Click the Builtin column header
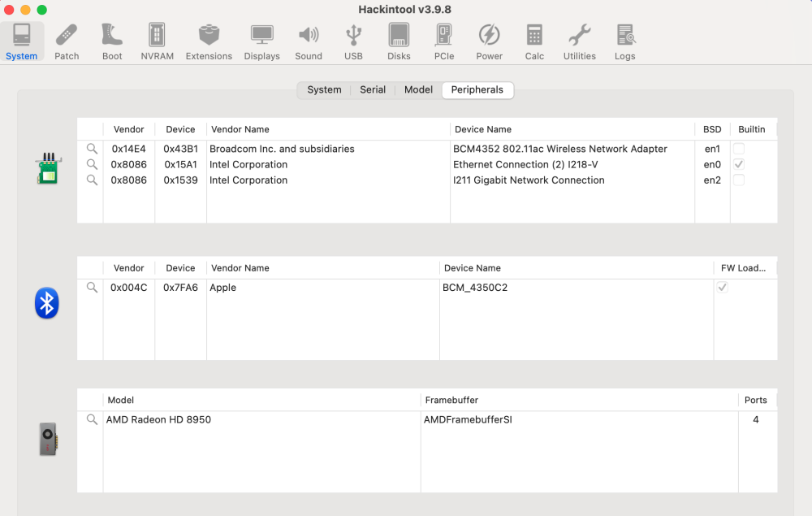812x516 pixels. point(752,129)
